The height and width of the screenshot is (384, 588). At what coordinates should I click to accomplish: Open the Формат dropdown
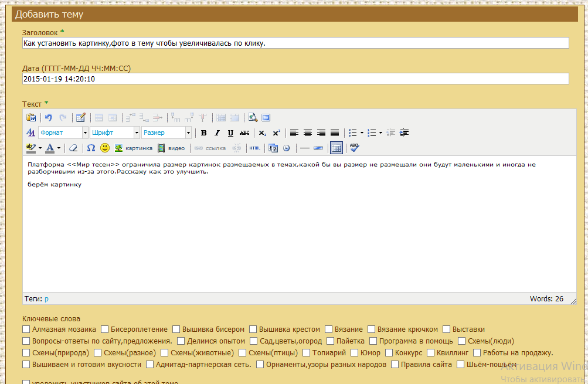pos(63,132)
